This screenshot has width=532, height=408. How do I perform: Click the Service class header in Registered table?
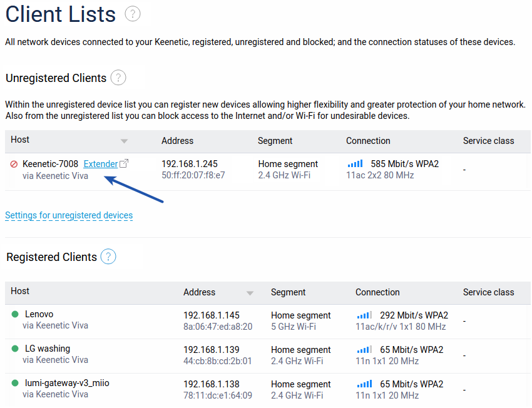tap(488, 292)
